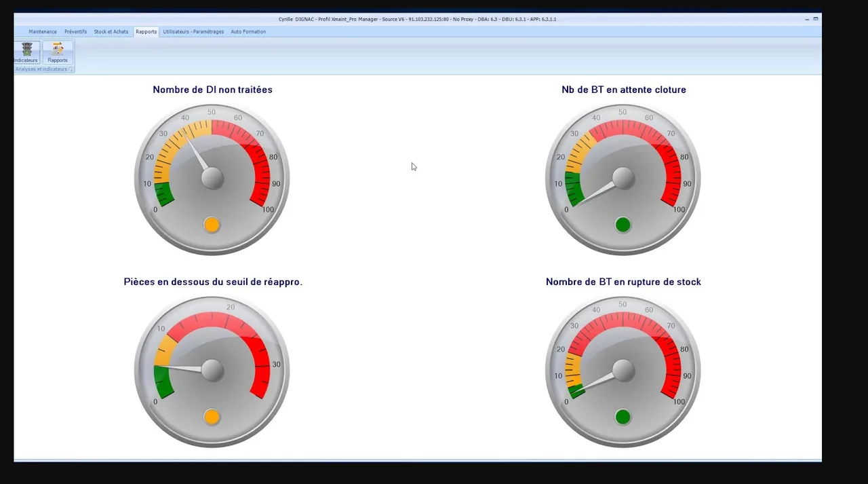Go to the Auto Formation tab
This screenshot has height=484, width=868.
(248, 32)
